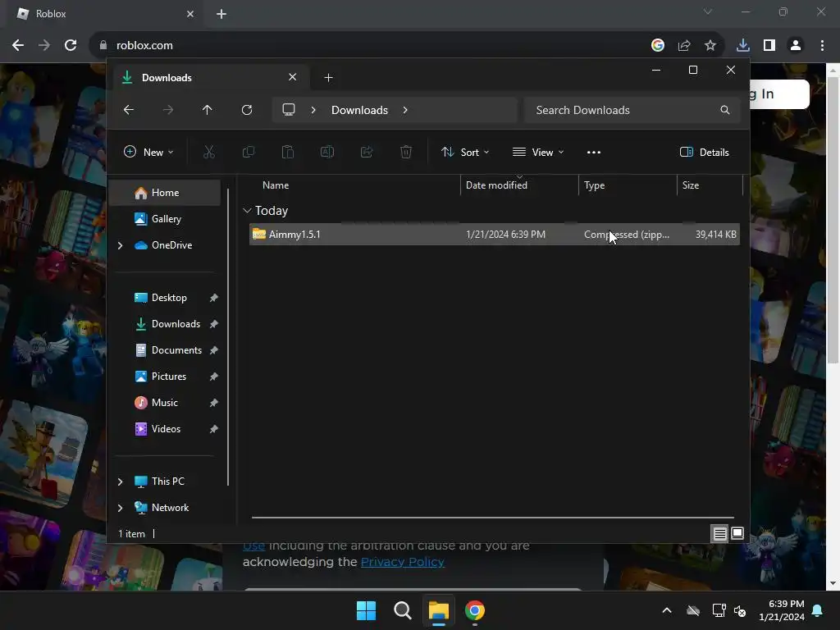840x630 pixels.
Task: Open the New dropdown menu
Action: pos(148,152)
